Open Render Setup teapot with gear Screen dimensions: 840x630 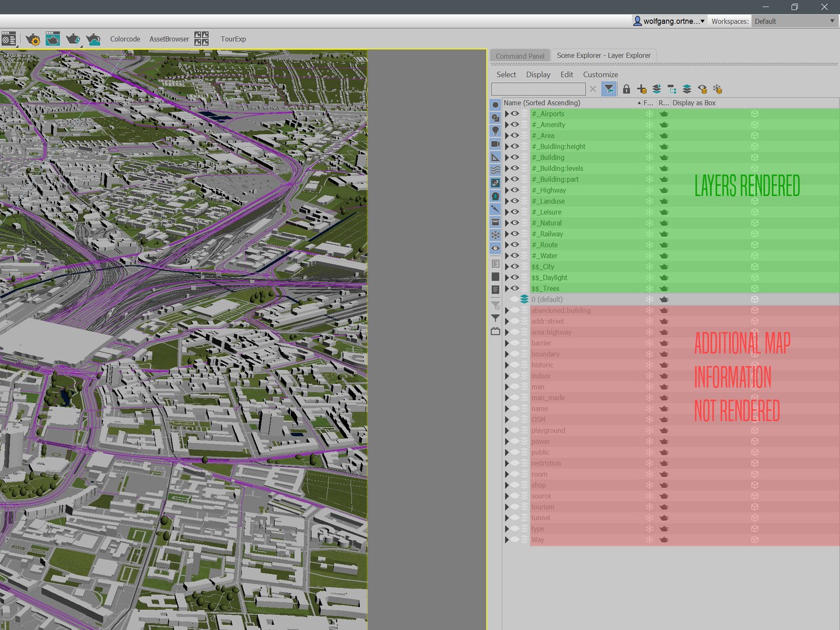[x=33, y=39]
